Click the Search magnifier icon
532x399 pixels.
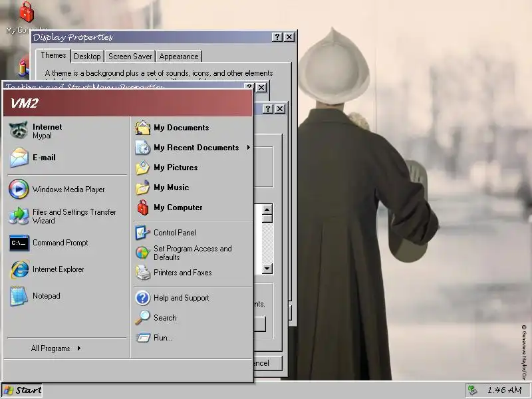(x=142, y=318)
